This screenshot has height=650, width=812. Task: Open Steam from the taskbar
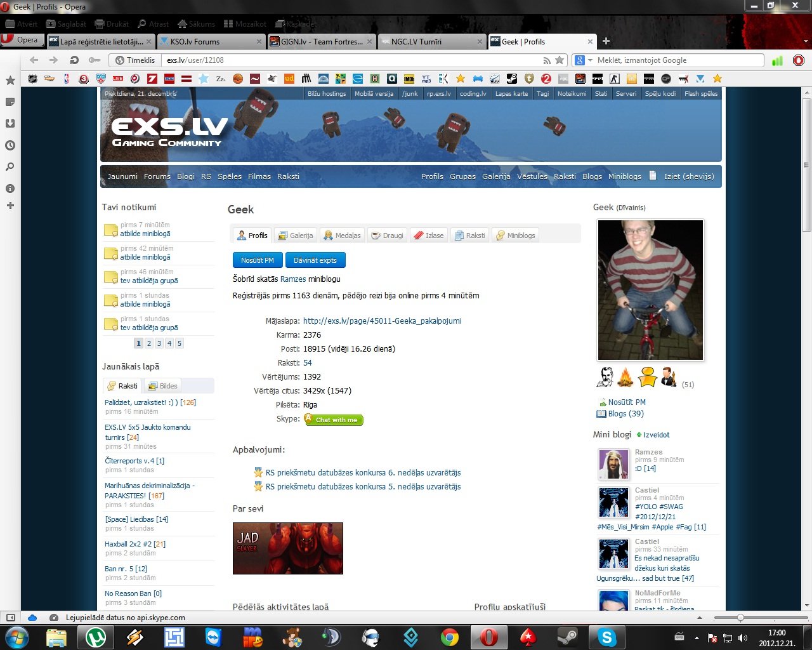click(x=568, y=637)
